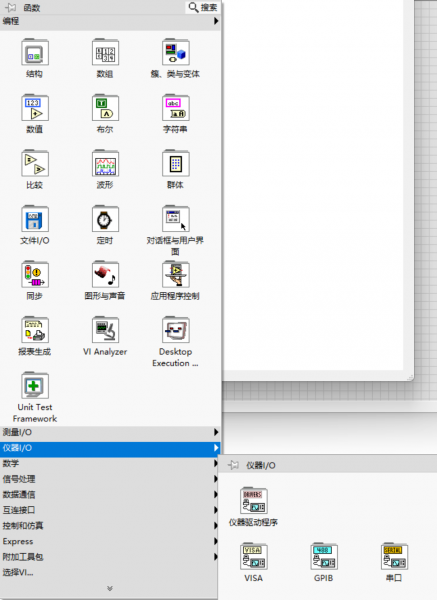Open the 文件I/O palette icon
Viewport: 437px width, 600px height.
pos(35,219)
